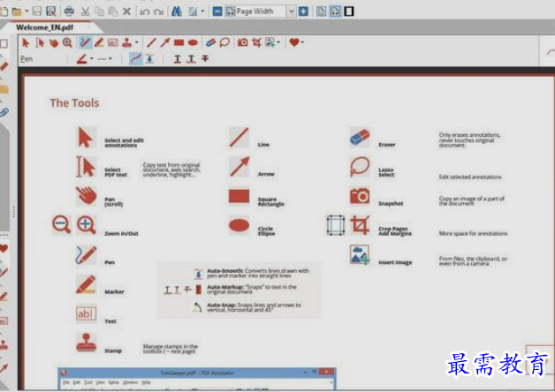Toggle the full screen view button
Screen dimensions: 555x392
[x=349, y=11]
